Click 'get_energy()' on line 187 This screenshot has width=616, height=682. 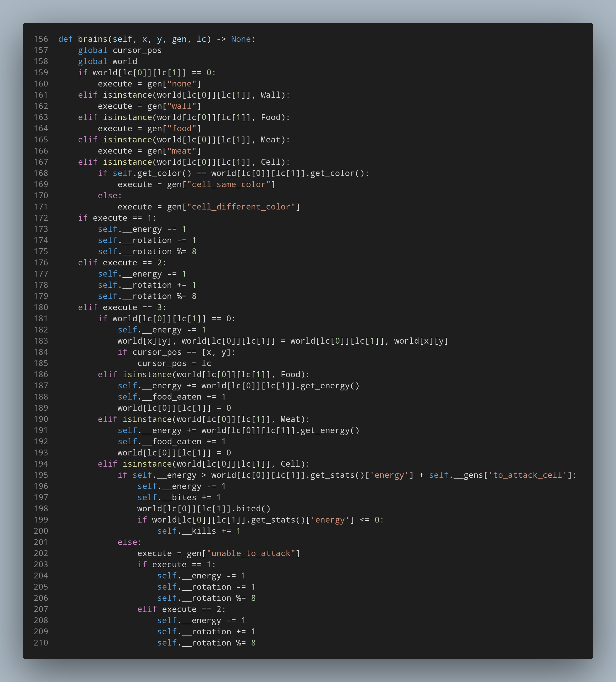[x=330, y=386]
